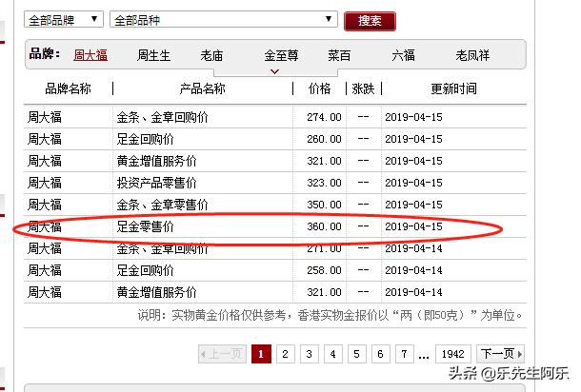Select the 足金回购价 row dated 2019-04-14
This screenshot has width=581, height=392.
(x=275, y=270)
